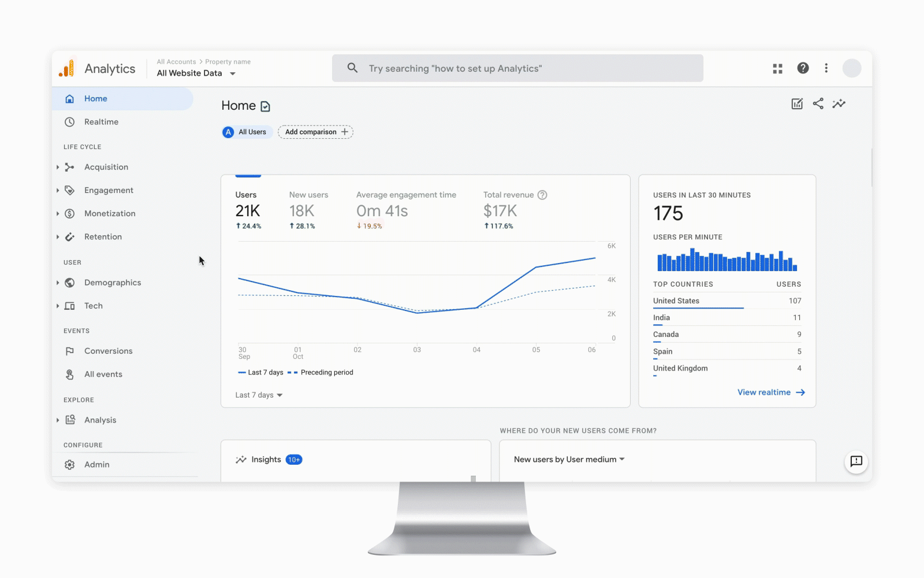Open the Last 7 days date range dropdown
Image resolution: width=924 pixels, height=578 pixels.
[259, 395]
